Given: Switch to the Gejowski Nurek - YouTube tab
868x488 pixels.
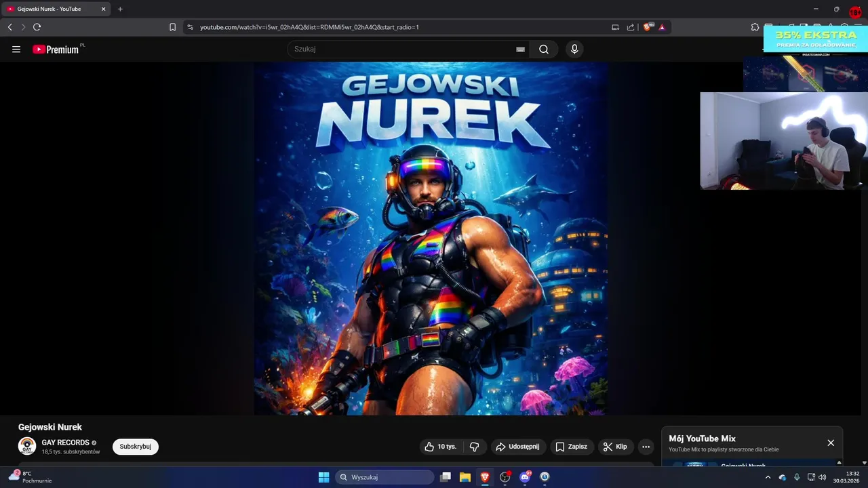Looking at the screenshot, I should 56,9.
